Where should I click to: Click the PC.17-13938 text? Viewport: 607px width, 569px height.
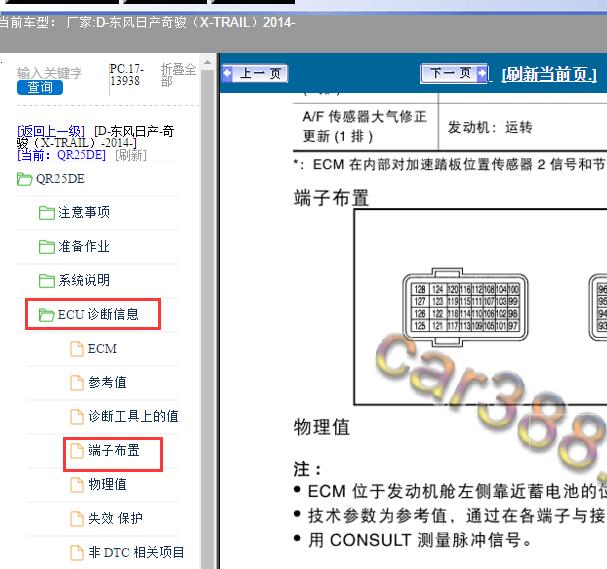[127, 75]
